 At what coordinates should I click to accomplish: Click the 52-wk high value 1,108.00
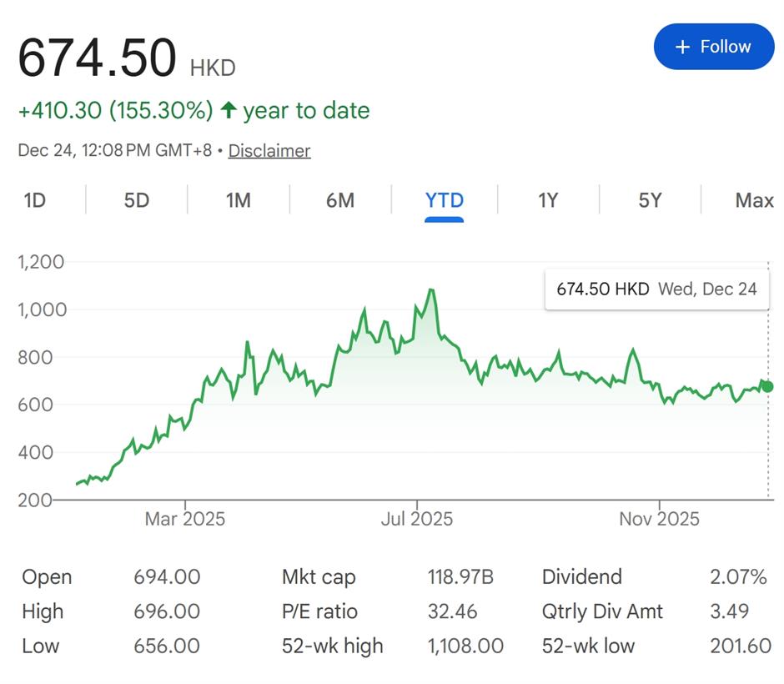coord(465,646)
